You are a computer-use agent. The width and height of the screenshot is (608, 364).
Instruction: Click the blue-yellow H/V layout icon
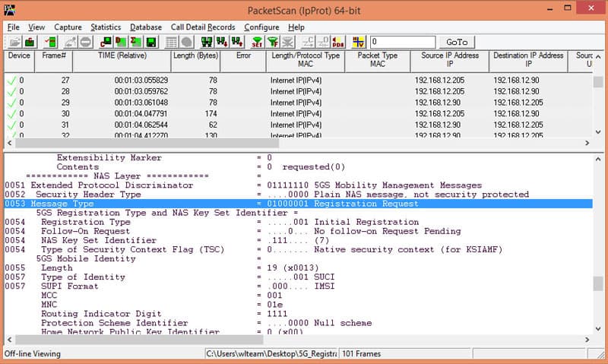click(x=358, y=42)
